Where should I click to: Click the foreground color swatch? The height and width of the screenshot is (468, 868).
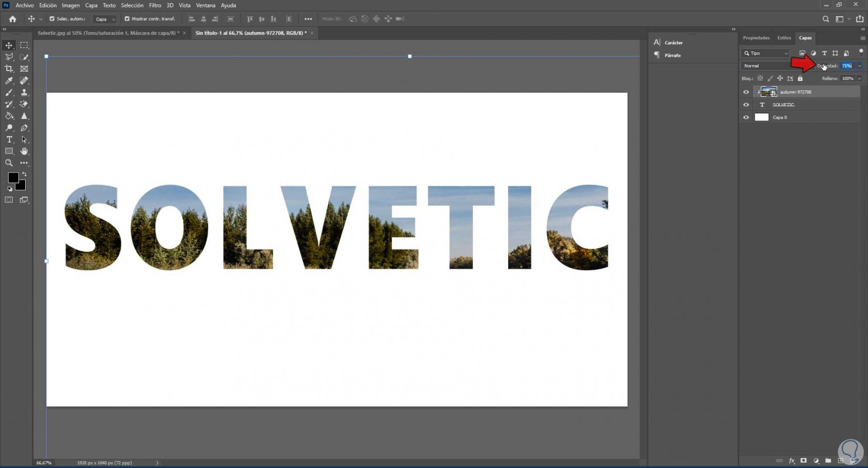click(13, 178)
